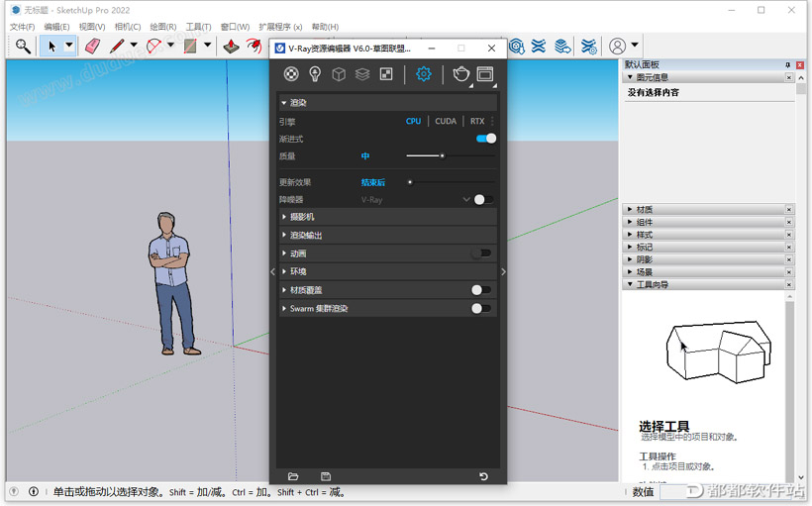Viewport: 812px width, 506px height.
Task: Open the 帮助(H) menu
Action: click(x=325, y=27)
